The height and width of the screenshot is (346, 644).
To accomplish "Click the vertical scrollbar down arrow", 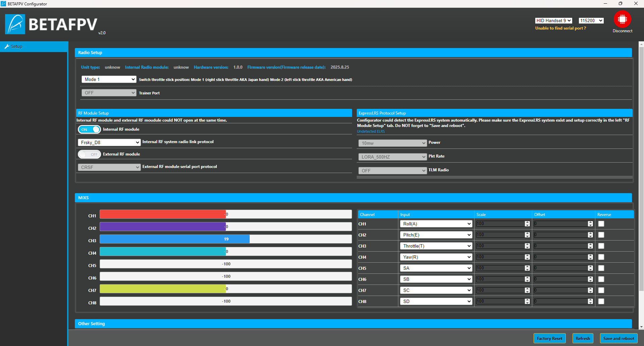I will coord(641,327).
